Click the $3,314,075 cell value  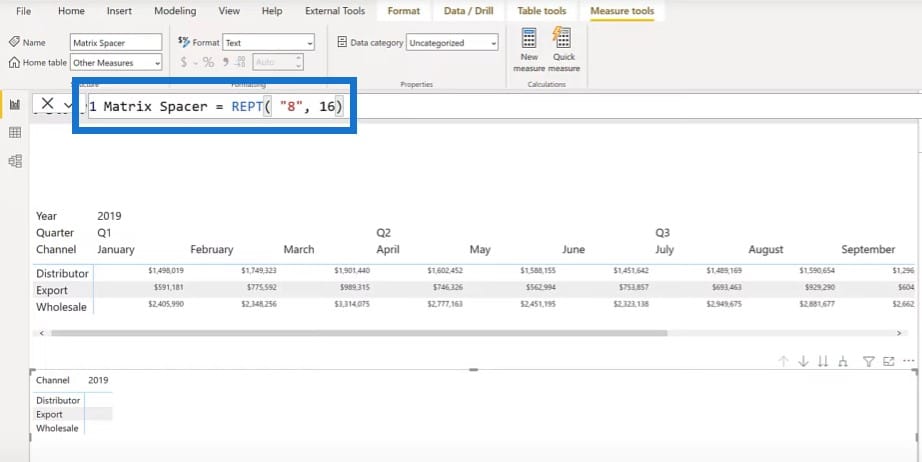(352, 304)
